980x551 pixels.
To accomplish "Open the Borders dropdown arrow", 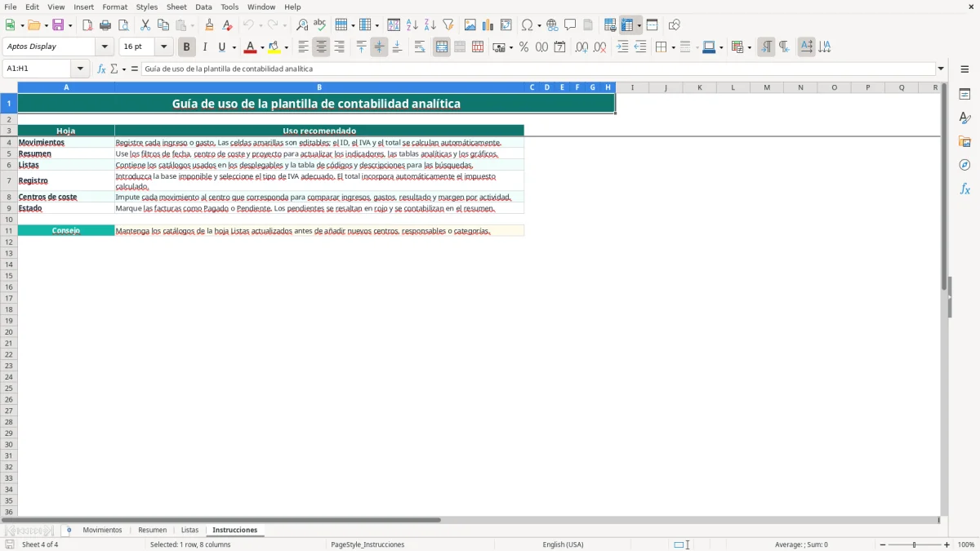I will click(x=672, y=47).
